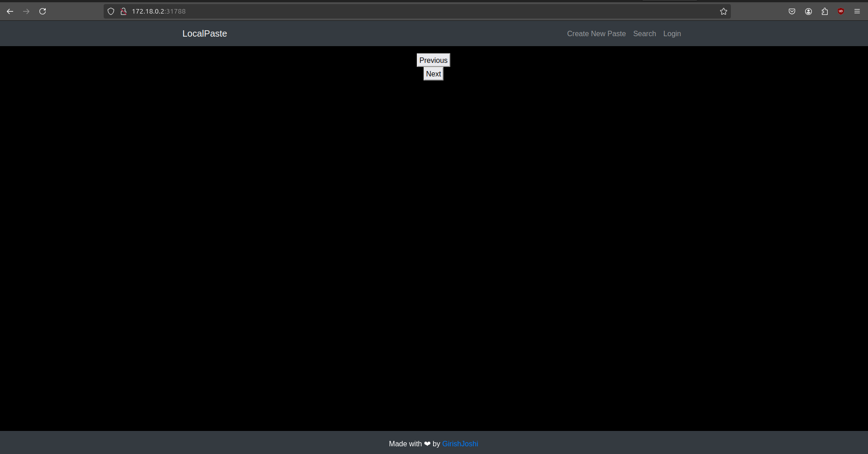Go to the Login page
868x454 pixels.
(672, 33)
